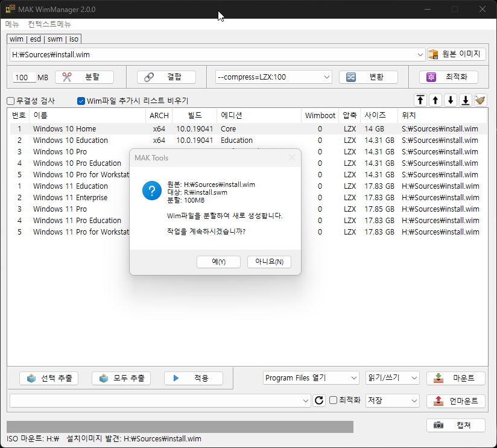Click the package icon on 원본 이미지 button
Viewport: 497px width, 448px height.
pos(433,54)
